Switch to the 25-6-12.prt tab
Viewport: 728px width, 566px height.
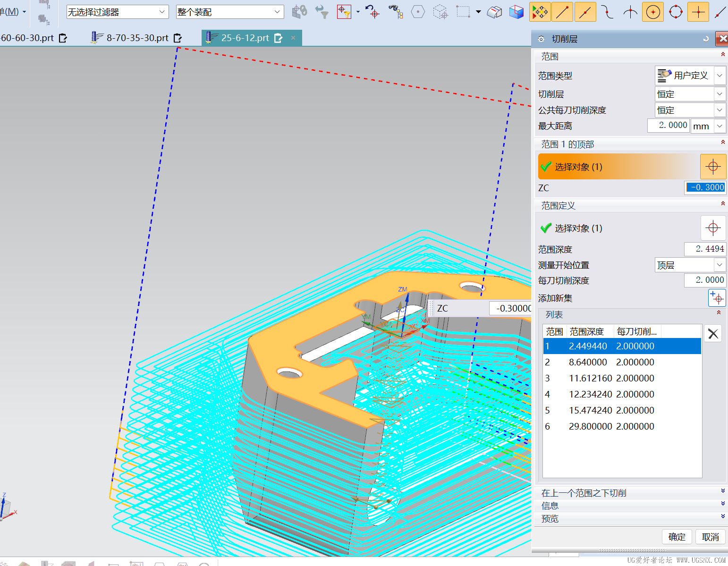[x=245, y=38]
